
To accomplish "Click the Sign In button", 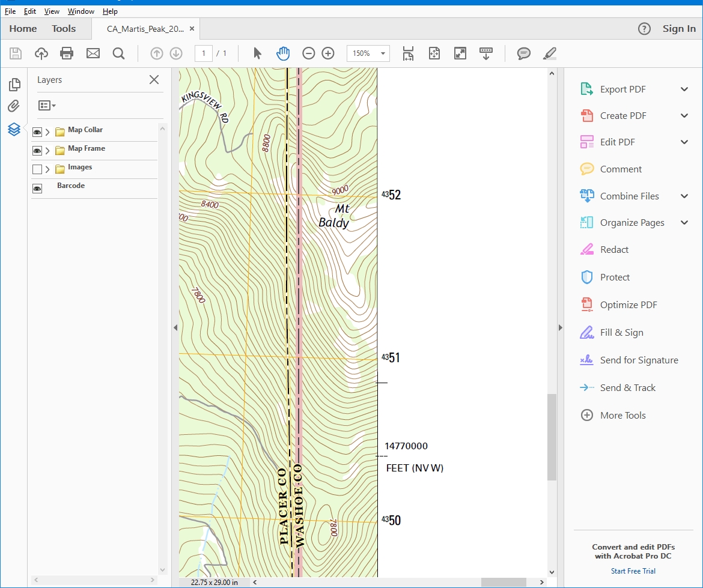I will pyautogui.click(x=679, y=29).
